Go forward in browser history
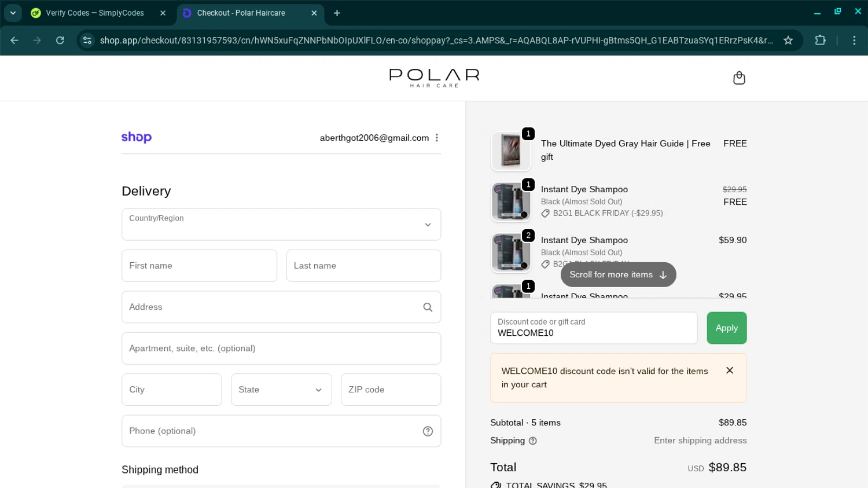The width and height of the screenshot is (868, 488). coord(37,41)
